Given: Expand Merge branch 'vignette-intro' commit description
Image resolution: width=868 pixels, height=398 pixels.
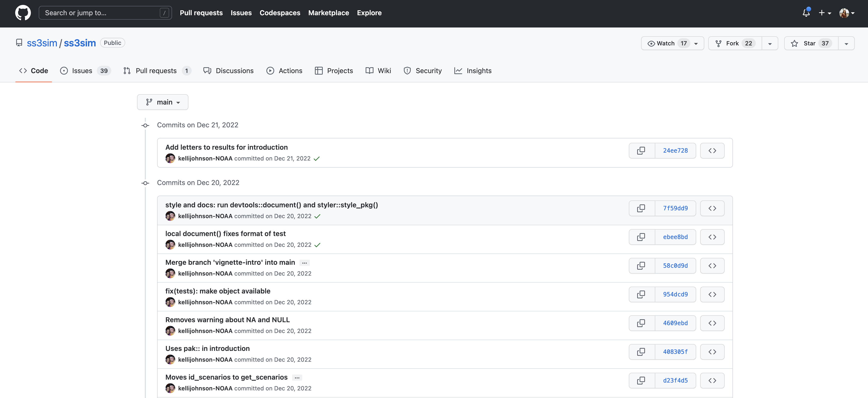Looking at the screenshot, I should tap(304, 263).
